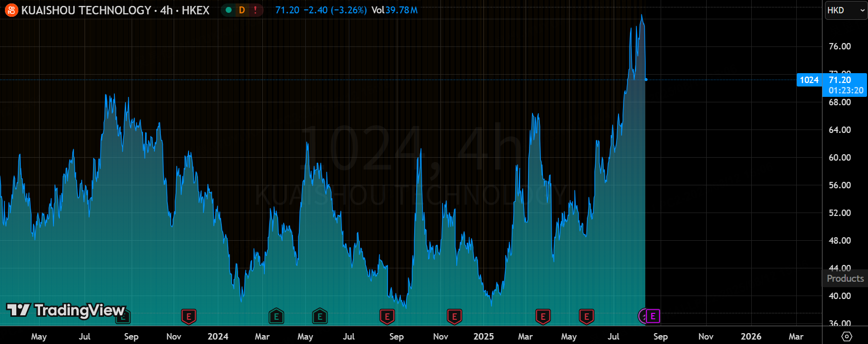Image resolution: width=868 pixels, height=344 pixels.
Task: Click the orange Kuaishou symbol logo
Action: (11, 10)
